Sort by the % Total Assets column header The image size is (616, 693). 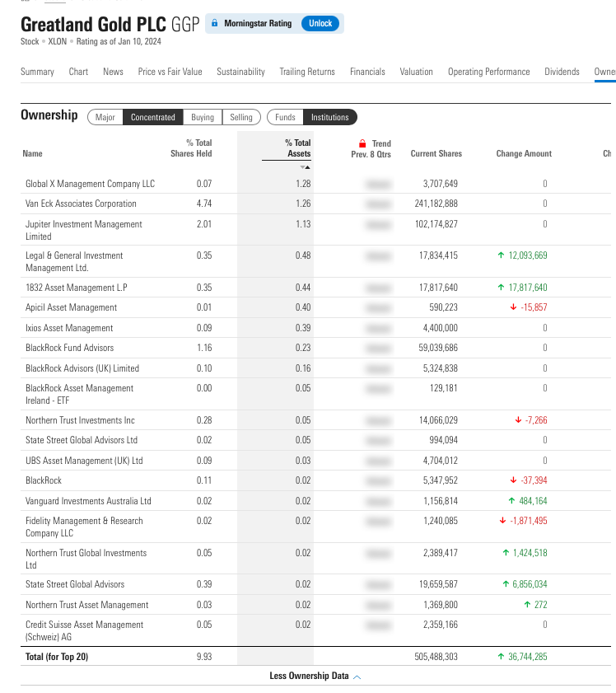point(298,148)
